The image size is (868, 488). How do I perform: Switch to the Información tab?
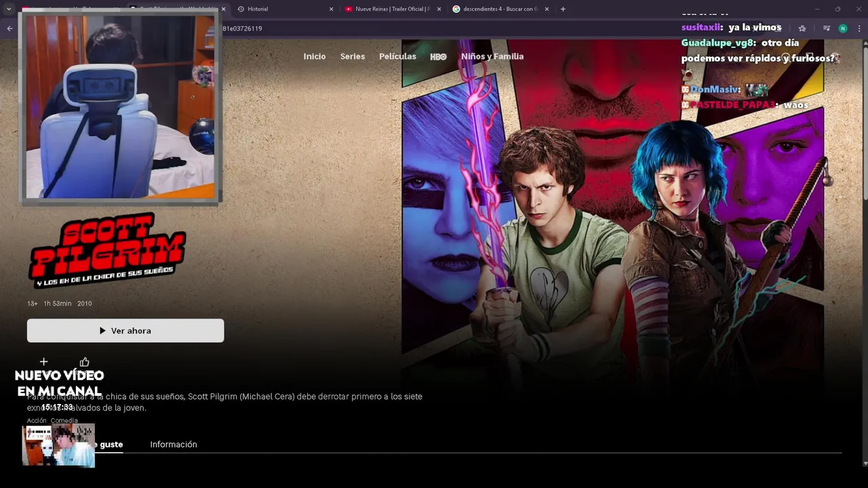tap(174, 445)
